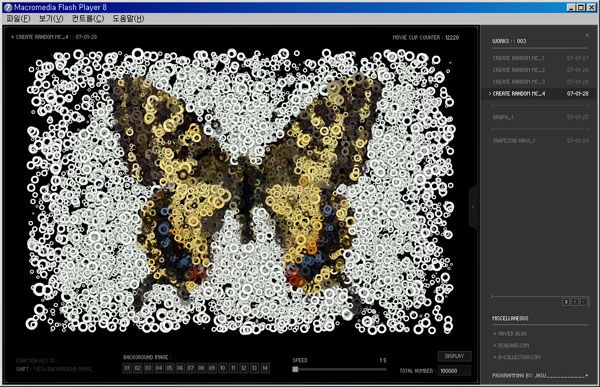
Task: Click the date 07-01-28 of selected work
Action: [x=578, y=94]
